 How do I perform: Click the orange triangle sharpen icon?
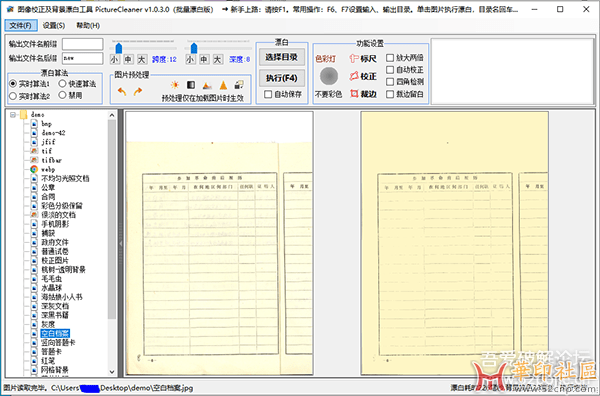tap(223, 85)
